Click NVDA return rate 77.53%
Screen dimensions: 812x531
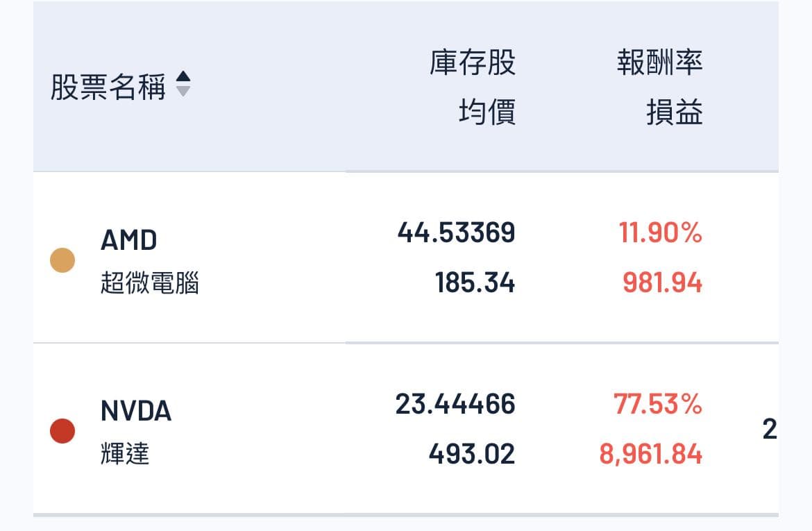click(x=658, y=404)
